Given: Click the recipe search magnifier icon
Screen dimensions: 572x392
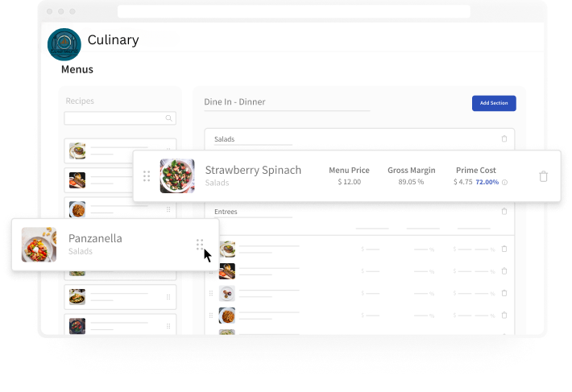Looking at the screenshot, I should (168, 118).
